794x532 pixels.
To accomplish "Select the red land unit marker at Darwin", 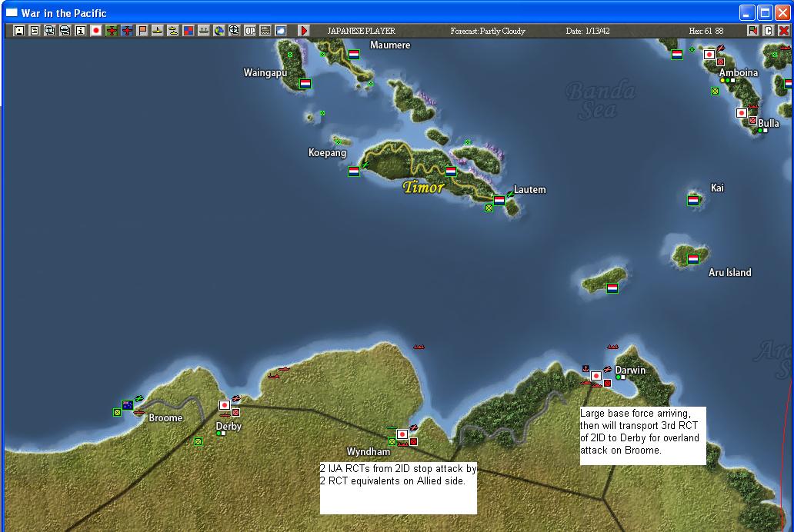I will 607,383.
